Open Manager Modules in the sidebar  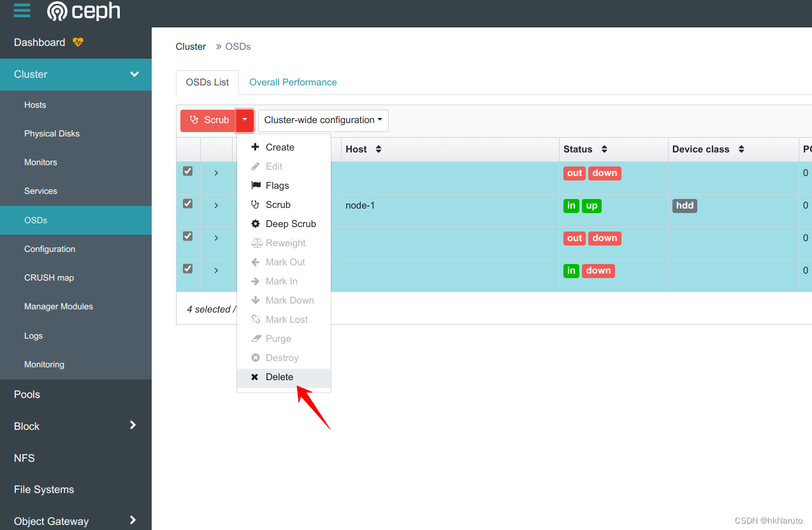pyautogui.click(x=76, y=307)
